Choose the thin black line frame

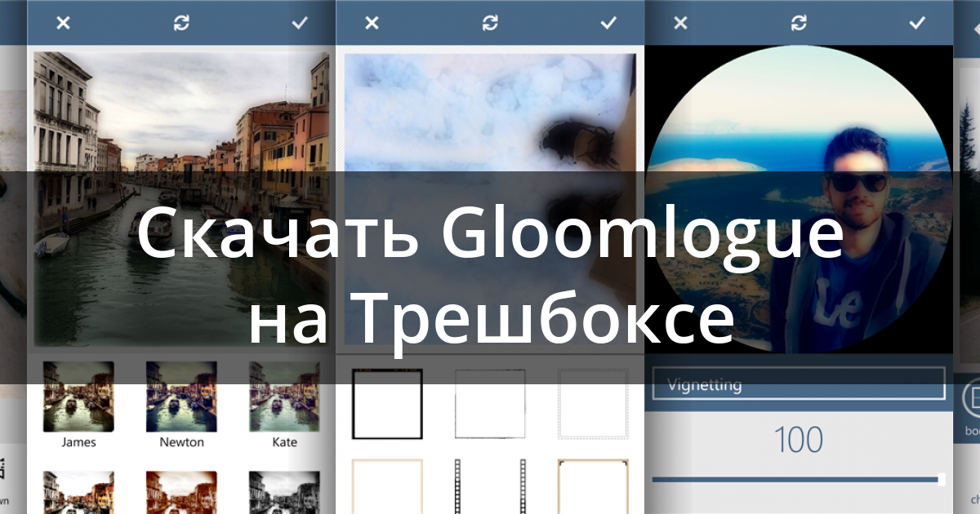490,404
